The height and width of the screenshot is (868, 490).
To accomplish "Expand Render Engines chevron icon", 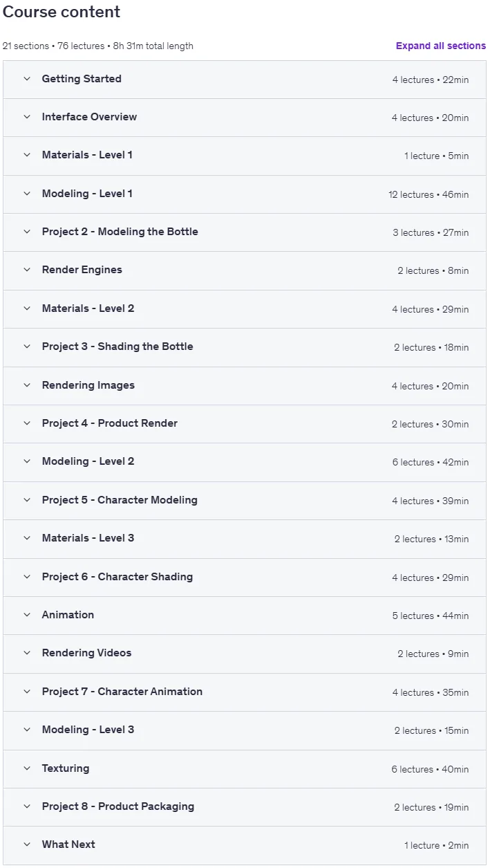I will (x=27, y=270).
